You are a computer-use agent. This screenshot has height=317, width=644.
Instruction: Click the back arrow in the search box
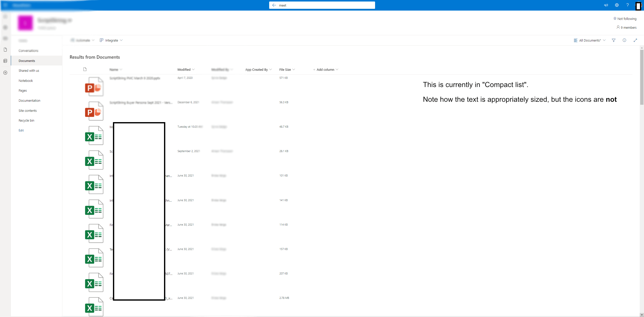click(x=274, y=5)
